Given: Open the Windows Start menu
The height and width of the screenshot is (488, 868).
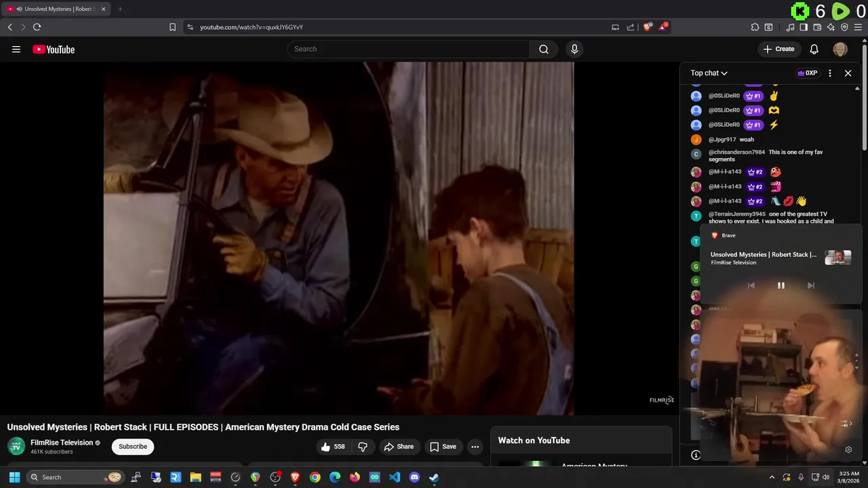Looking at the screenshot, I should point(14,477).
